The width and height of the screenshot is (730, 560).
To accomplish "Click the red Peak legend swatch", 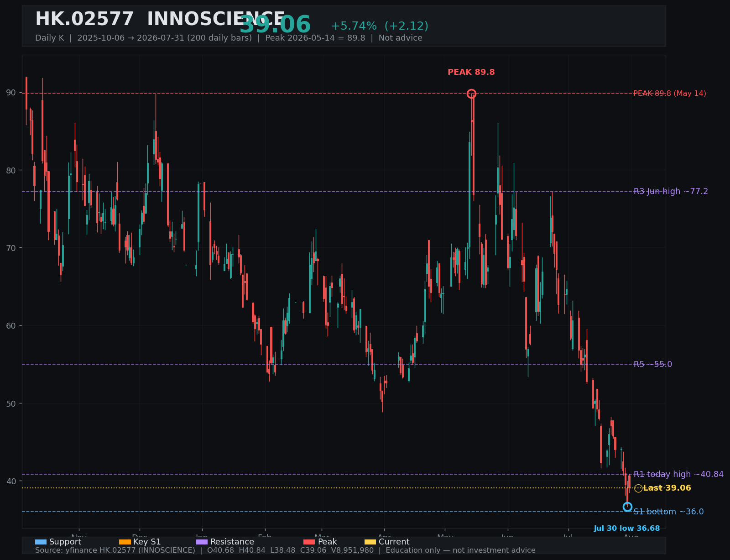I will (309, 542).
